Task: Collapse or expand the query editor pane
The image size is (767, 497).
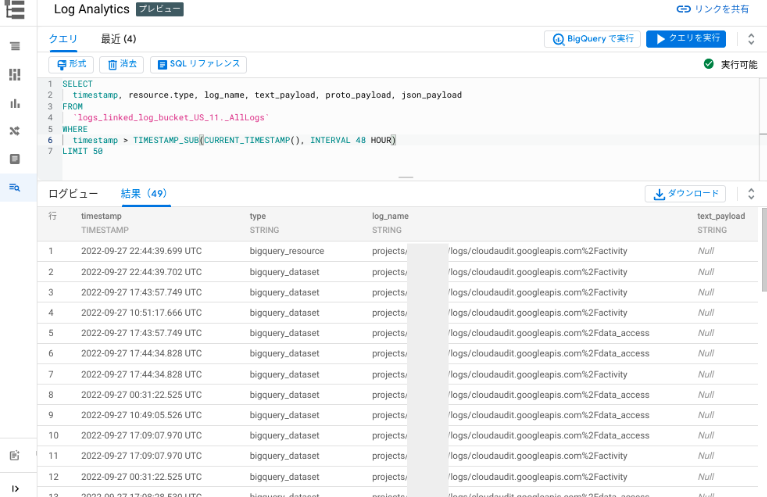Action: click(x=751, y=39)
